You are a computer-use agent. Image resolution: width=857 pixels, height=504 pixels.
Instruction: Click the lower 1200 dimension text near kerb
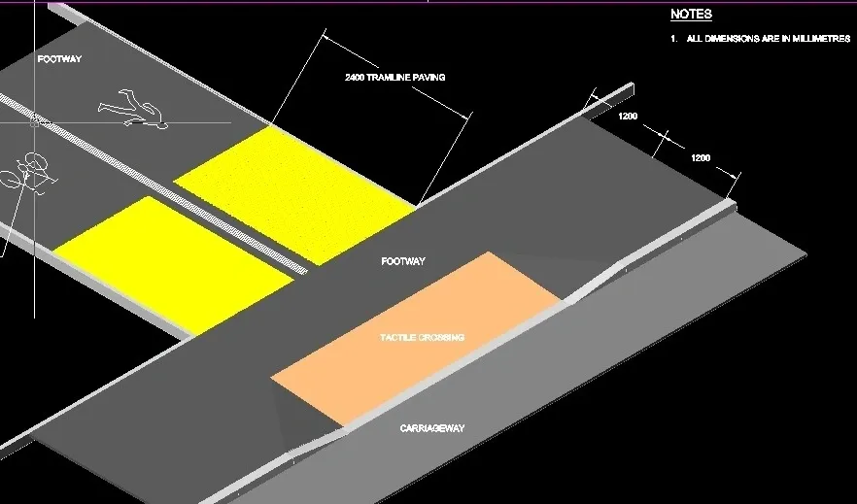(701, 158)
